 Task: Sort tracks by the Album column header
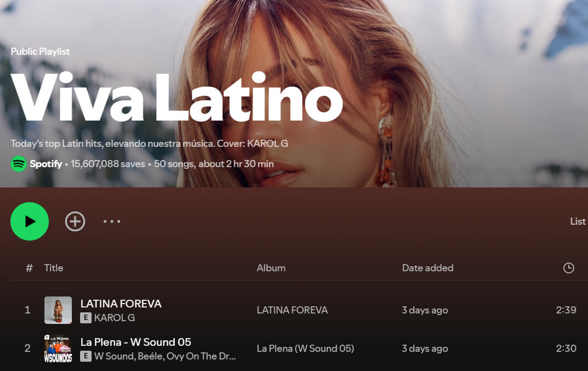coord(271,268)
